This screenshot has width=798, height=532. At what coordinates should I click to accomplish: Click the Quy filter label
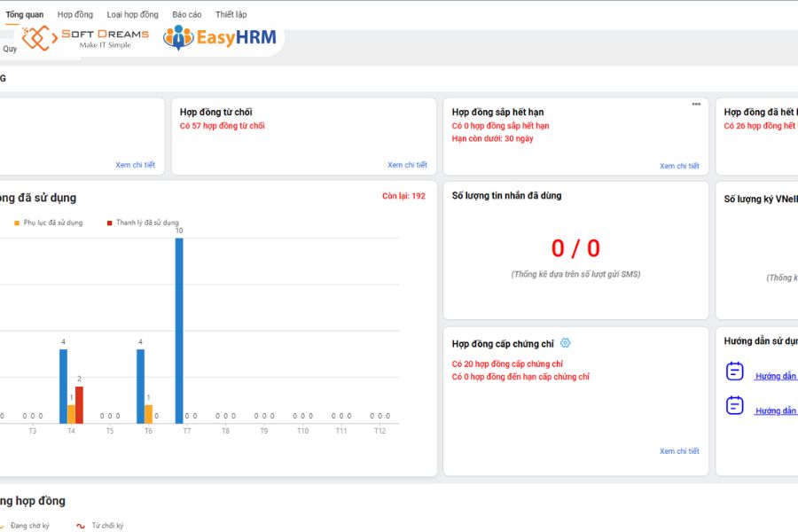10,49
